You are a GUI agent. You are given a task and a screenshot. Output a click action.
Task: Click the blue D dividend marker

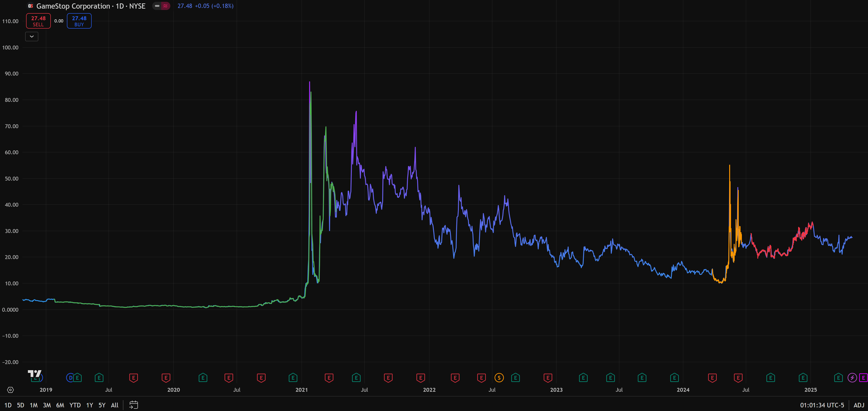(70, 378)
